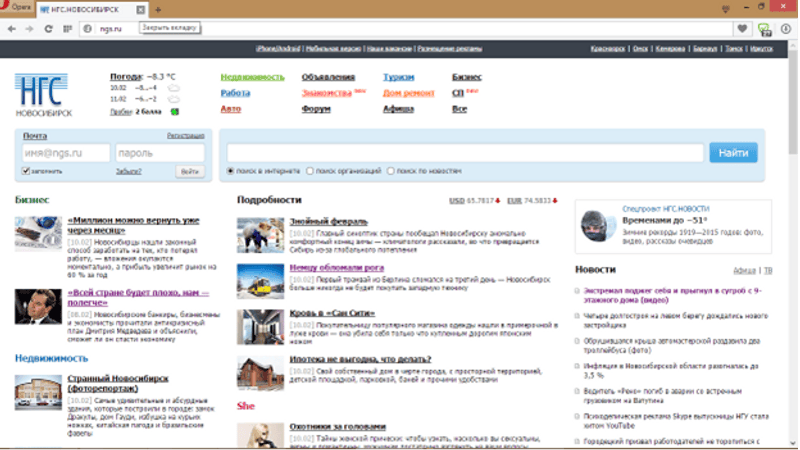
Task: Click the Войти login button
Action: (190, 171)
